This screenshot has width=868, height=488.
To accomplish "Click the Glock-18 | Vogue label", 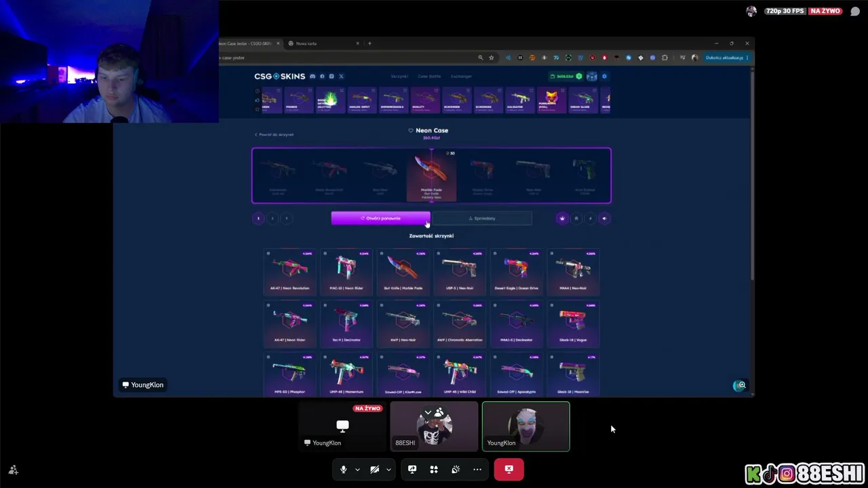I will coord(573,340).
